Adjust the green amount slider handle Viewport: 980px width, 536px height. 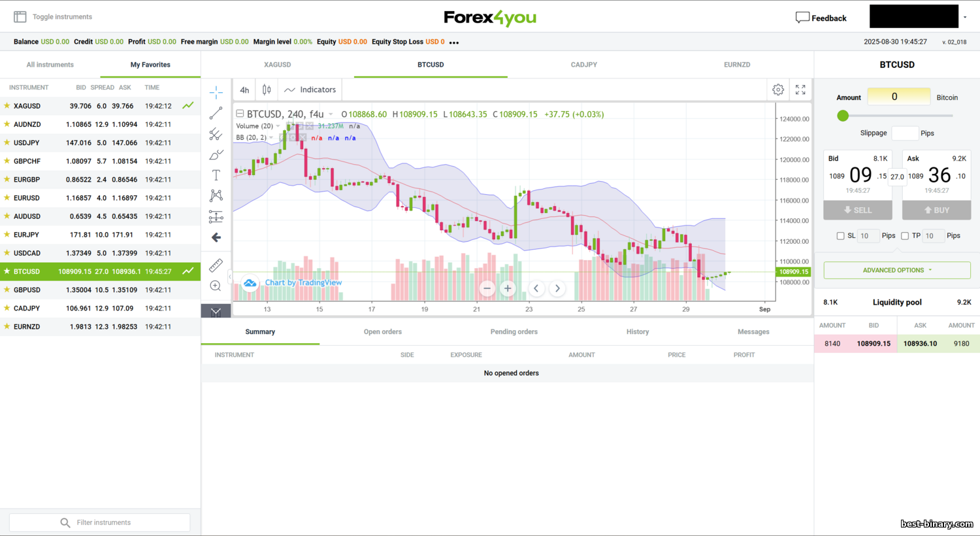click(x=843, y=116)
